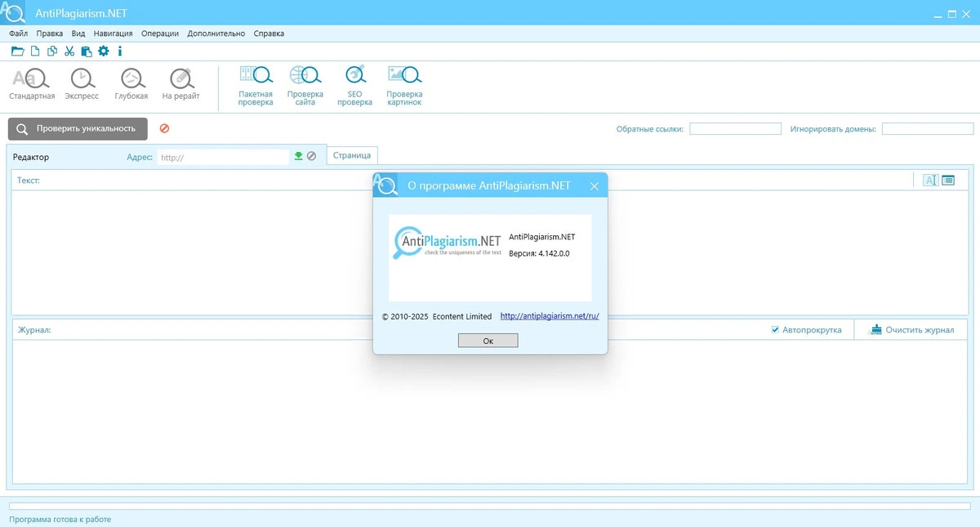Screen dimensions: 980x527
Task: Toggle the Автопрокрутка checkbox
Action: click(775, 330)
